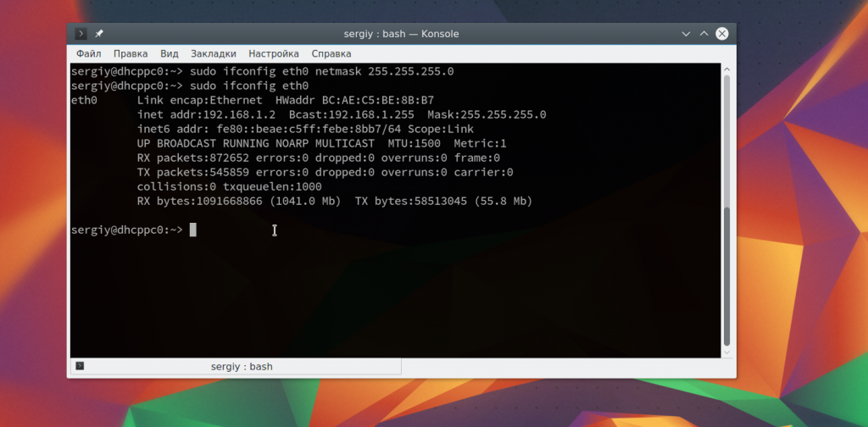Open the Правка menu
Viewport: 868px width, 427px height.
point(131,53)
